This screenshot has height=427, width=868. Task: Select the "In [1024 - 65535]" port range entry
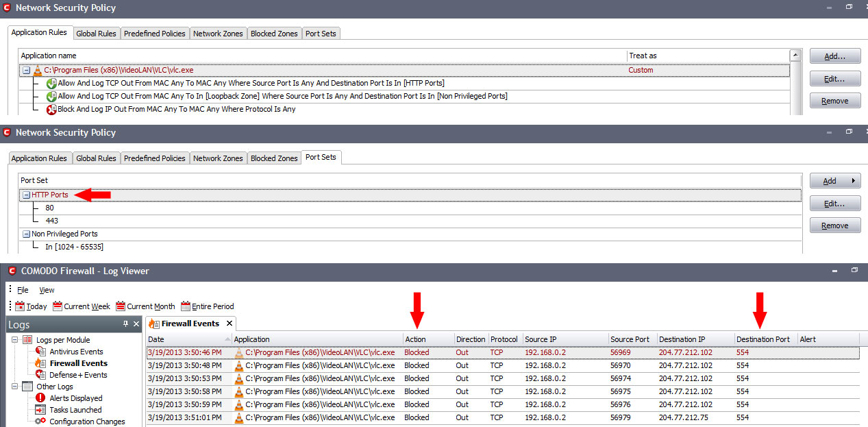[x=74, y=247]
